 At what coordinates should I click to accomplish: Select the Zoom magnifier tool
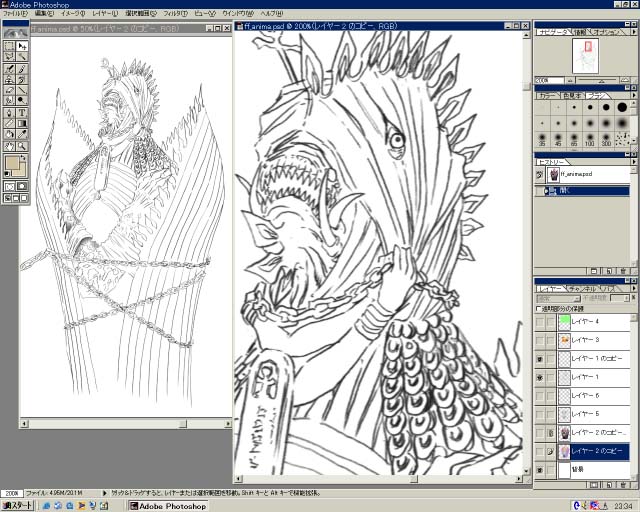click(x=22, y=145)
